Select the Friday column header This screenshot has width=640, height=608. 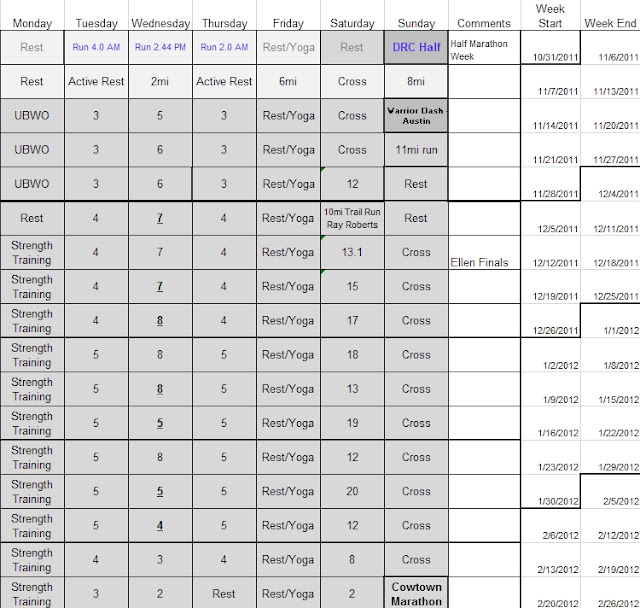pyautogui.click(x=288, y=23)
